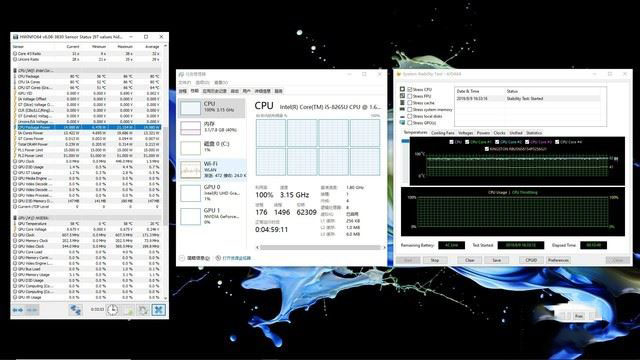Click HWiNFO64 title bar icon
640x360 pixels.
tap(16, 37)
